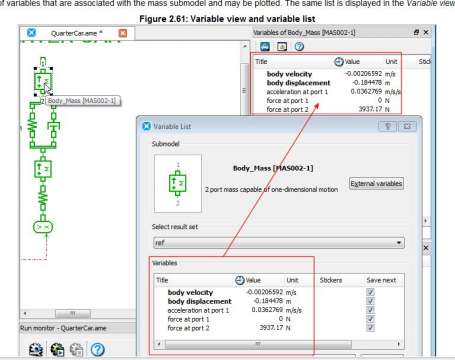Click the help icon in Run monitor
Screen dimensions: 455x360
pos(98,349)
